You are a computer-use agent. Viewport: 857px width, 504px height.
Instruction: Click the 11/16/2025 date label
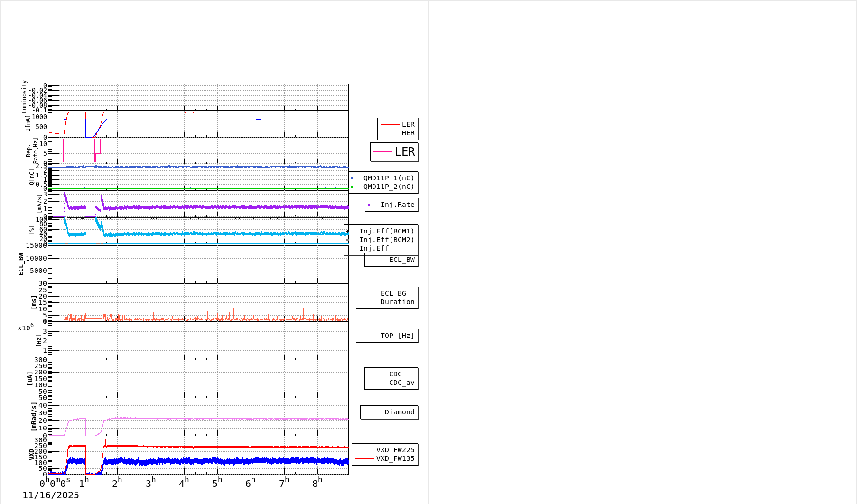pyautogui.click(x=51, y=495)
